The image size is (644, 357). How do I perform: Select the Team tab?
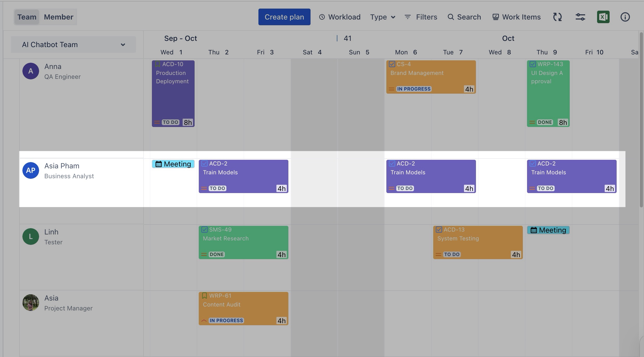(27, 17)
